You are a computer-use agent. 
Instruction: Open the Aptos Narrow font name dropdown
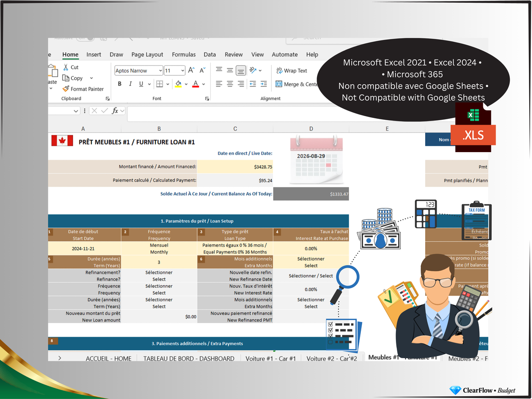(x=160, y=70)
